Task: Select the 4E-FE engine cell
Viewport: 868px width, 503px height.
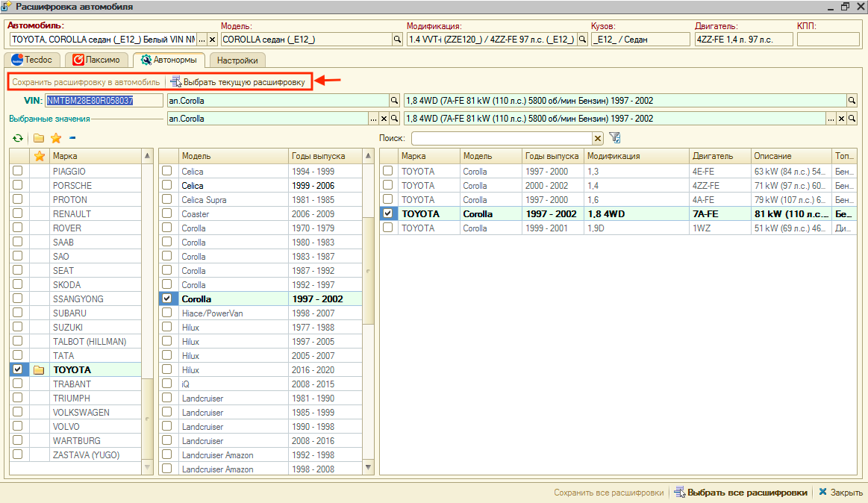Action: [719, 172]
